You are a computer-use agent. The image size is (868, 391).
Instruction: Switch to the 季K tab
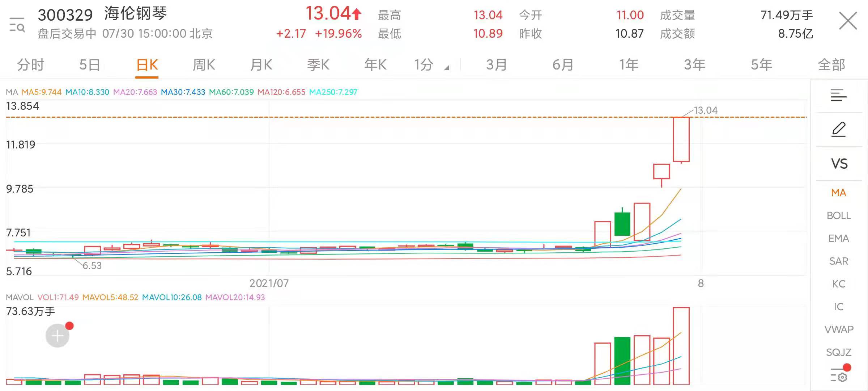[x=318, y=65]
